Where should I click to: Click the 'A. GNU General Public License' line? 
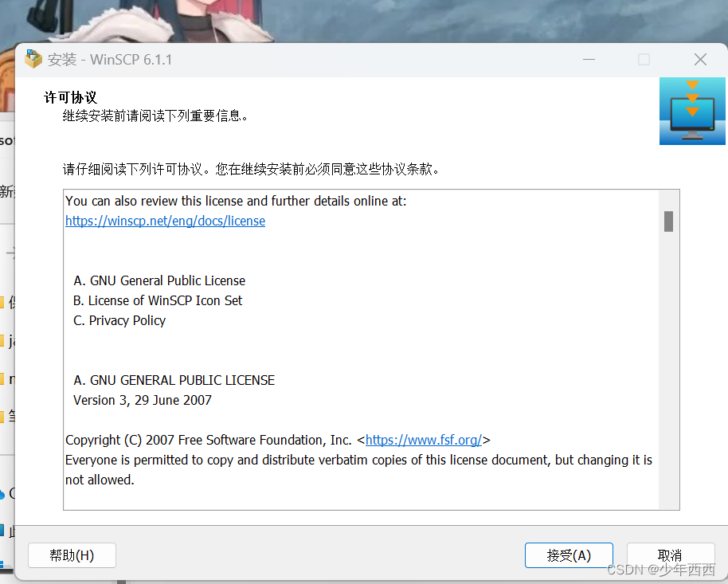(159, 280)
